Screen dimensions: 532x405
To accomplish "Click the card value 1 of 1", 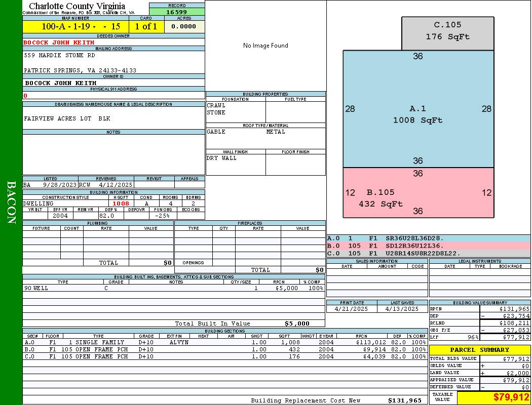I will (146, 26).
